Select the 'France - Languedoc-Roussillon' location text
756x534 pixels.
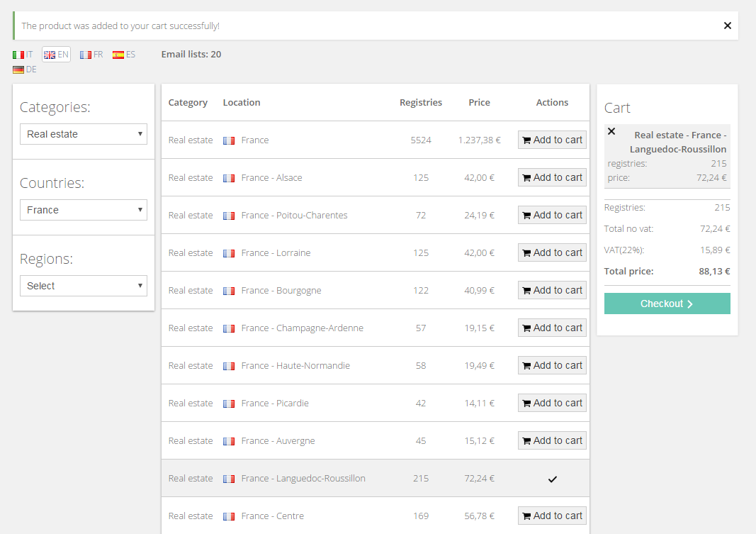[x=303, y=478]
